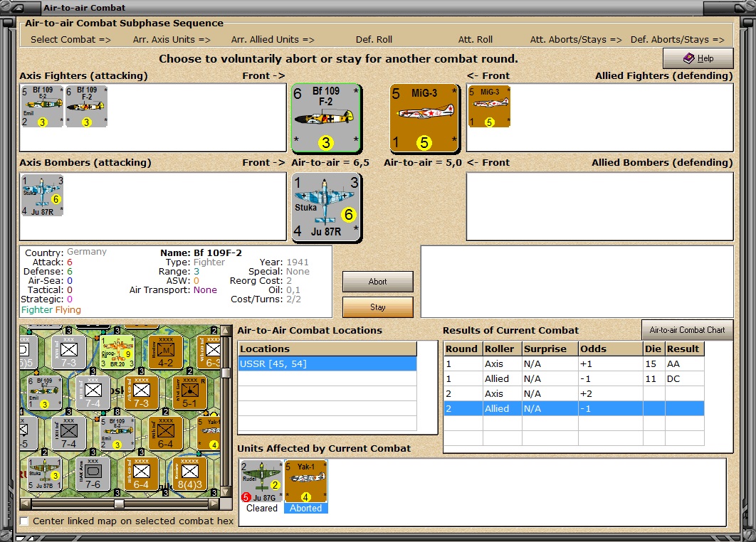The width and height of the screenshot is (756, 542).
Task: Click the grey 7-4 counter in the second map row
Action: [x=93, y=393]
